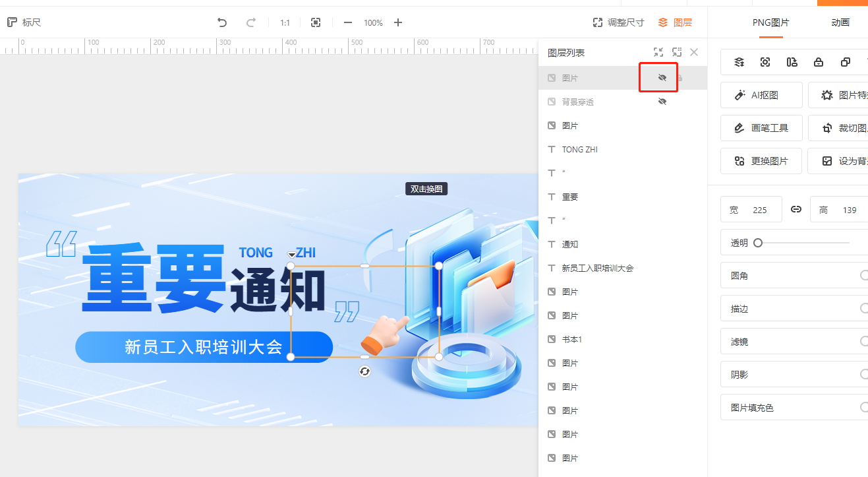Click the rotate handle below the selection box
Screen dimensions: 868x477
(365, 371)
